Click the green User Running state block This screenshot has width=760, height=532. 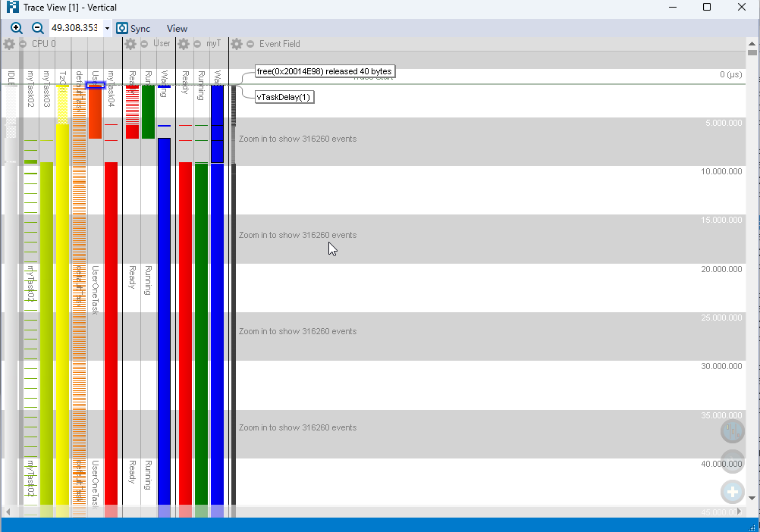(148, 112)
